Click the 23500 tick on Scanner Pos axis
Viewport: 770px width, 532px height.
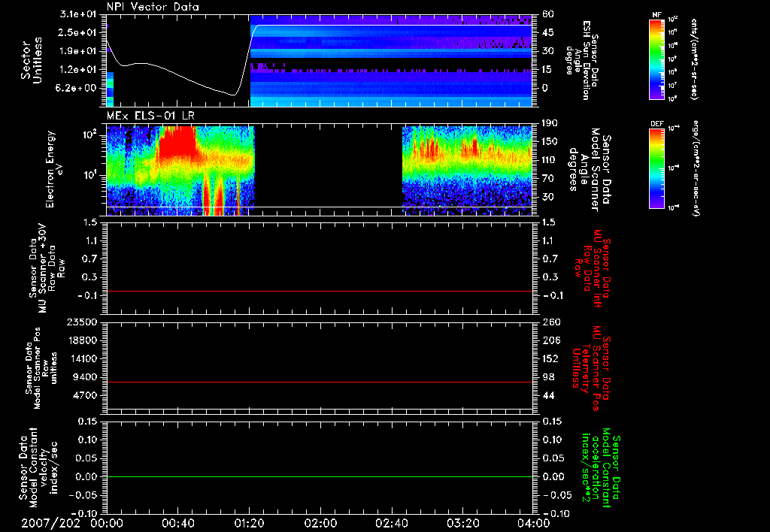point(83,322)
